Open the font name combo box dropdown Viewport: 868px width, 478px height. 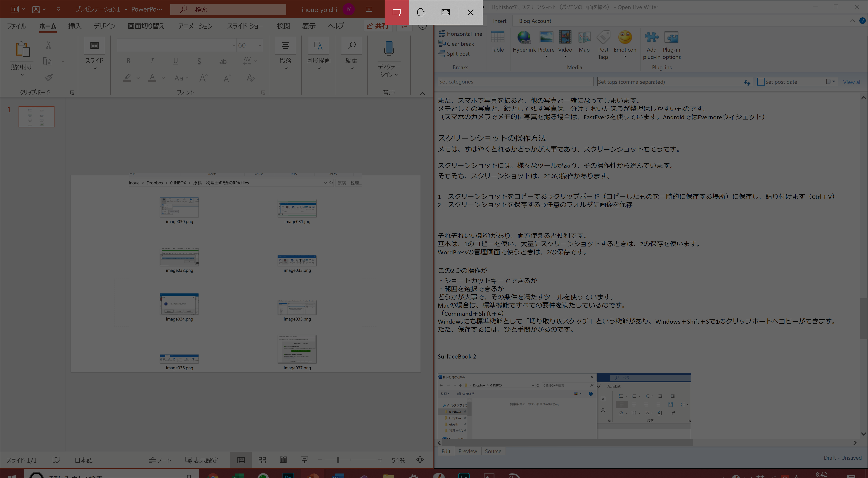point(234,45)
